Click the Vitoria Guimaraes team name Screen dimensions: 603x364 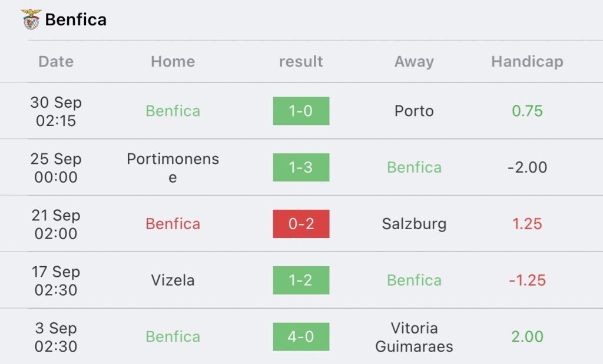pos(414,337)
